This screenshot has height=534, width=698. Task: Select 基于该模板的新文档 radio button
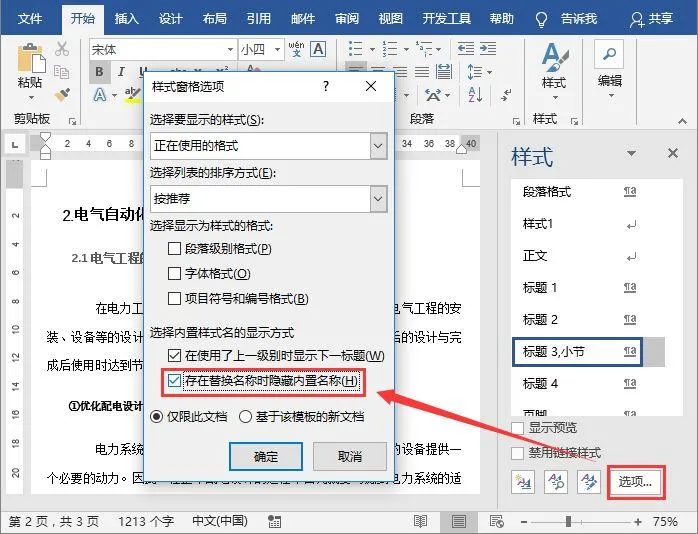[x=246, y=417]
